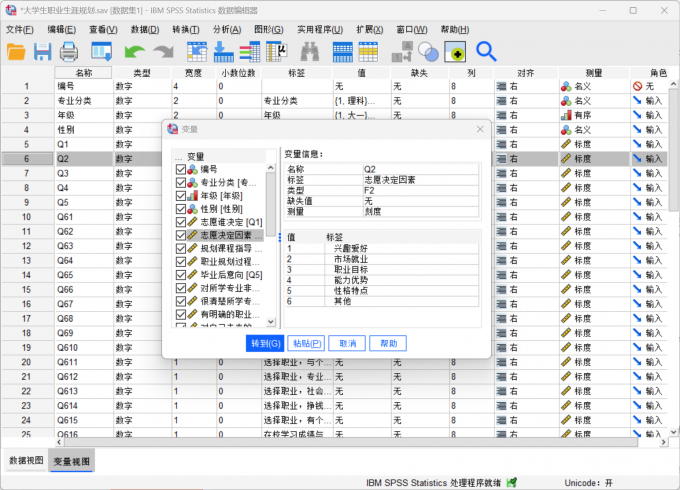Go to variable toolbar icon
Image resolution: width=680 pixels, height=490 pixels.
223,52
